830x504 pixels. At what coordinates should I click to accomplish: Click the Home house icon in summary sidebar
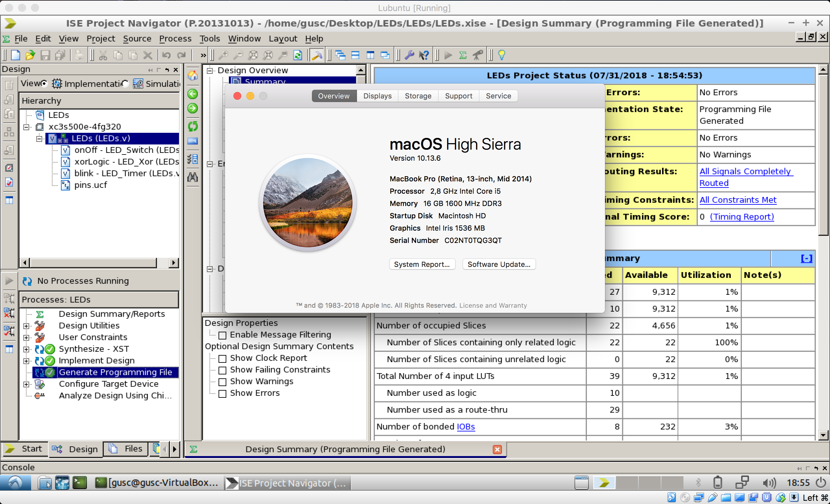coord(193,76)
